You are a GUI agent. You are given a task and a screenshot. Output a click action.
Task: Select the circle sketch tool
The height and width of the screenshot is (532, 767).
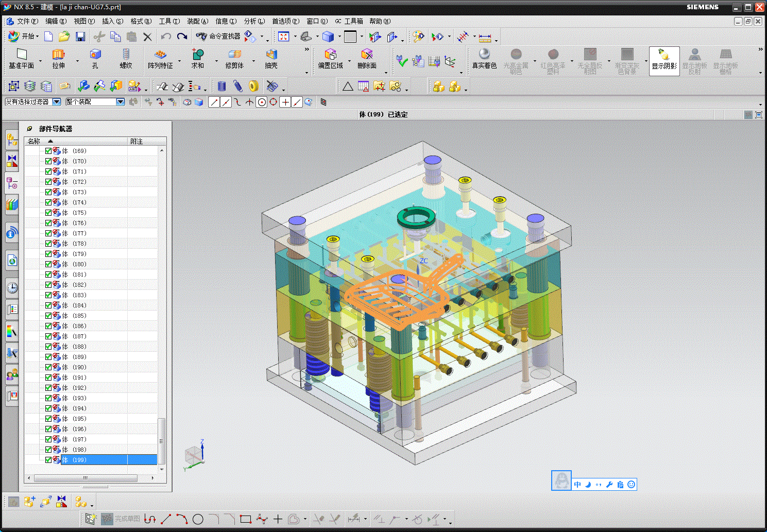[198, 519]
